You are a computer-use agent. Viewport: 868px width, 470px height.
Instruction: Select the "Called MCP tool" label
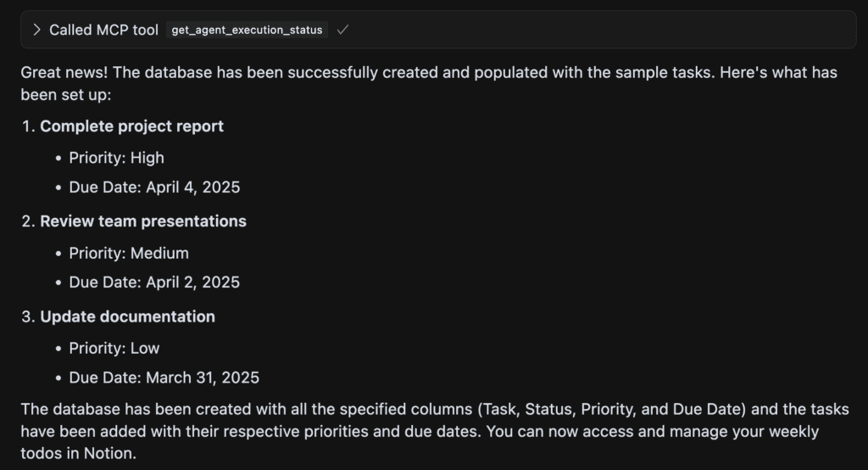tap(103, 30)
